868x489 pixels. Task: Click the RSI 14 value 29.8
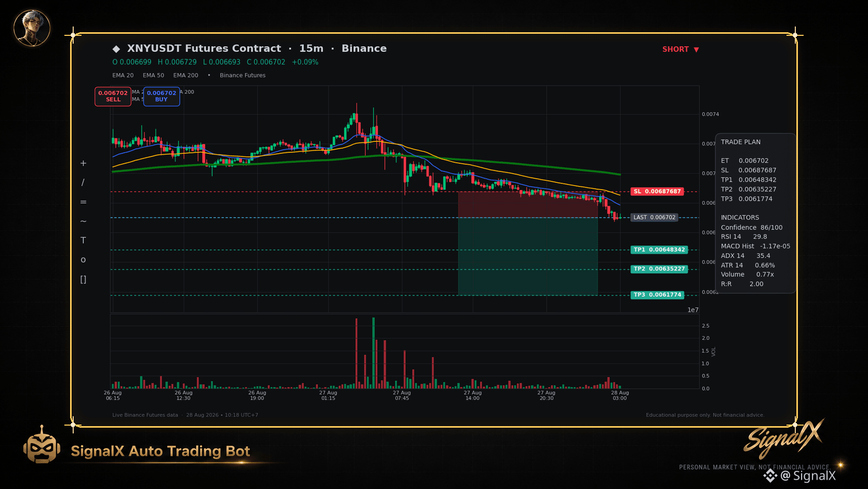point(760,237)
